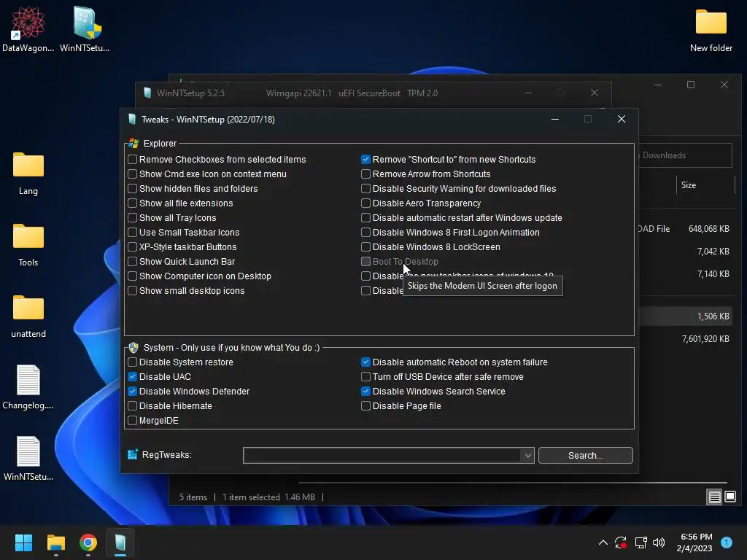Image resolution: width=747 pixels, height=560 pixels.
Task: Switch Explorer to large icons view
Action: click(729, 497)
